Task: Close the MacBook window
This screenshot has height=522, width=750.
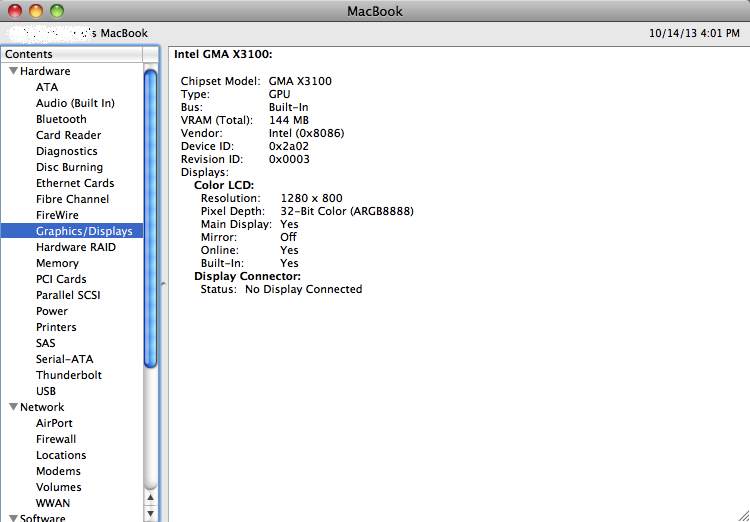Action: coord(15,11)
